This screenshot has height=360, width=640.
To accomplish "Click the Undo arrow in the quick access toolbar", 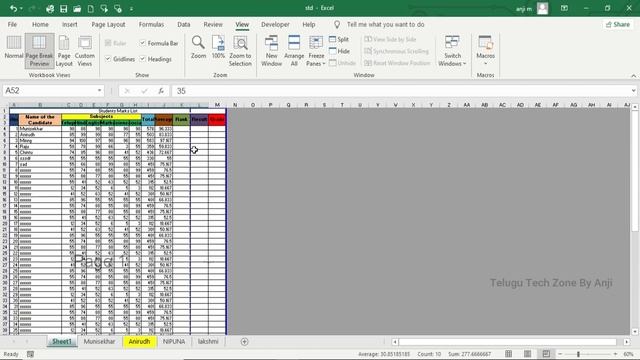I will coord(13,8).
